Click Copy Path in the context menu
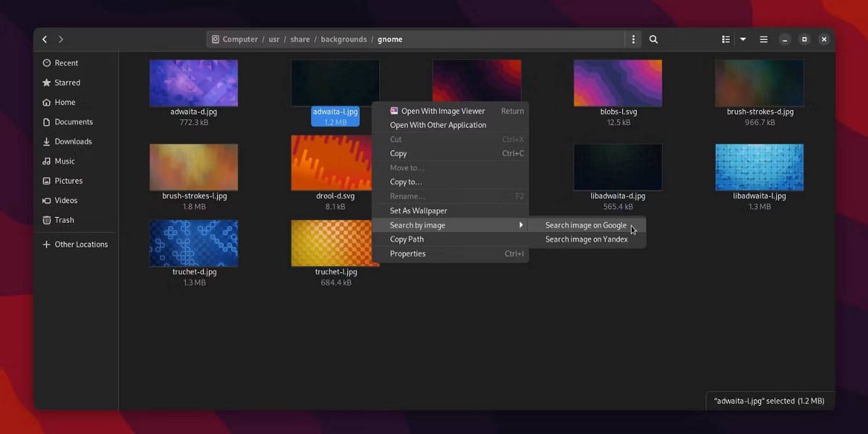 [407, 239]
